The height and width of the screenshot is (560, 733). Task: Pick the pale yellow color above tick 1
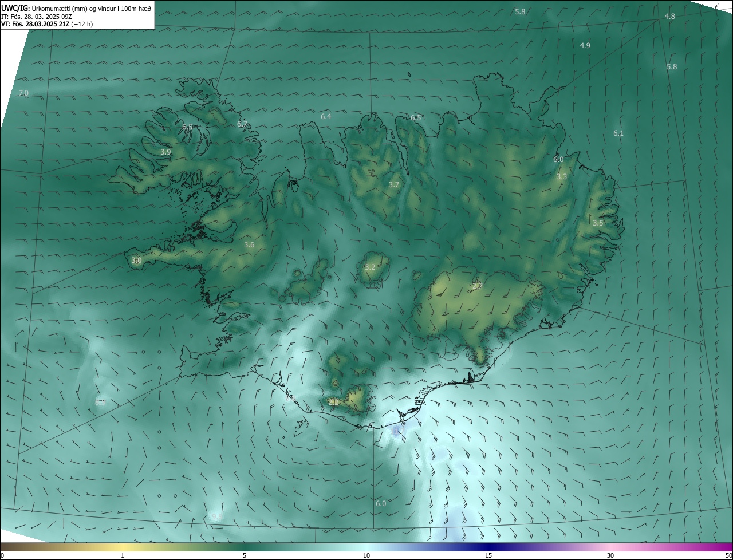coord(123,547)
